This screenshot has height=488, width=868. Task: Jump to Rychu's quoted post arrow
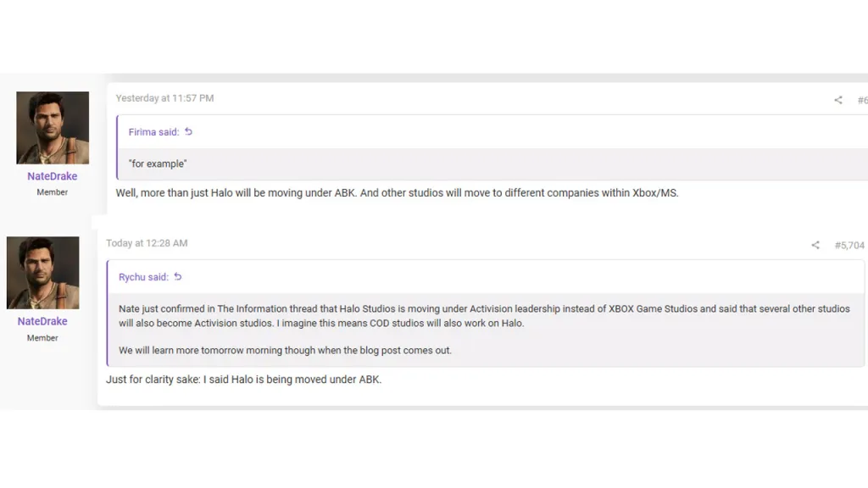178,277
